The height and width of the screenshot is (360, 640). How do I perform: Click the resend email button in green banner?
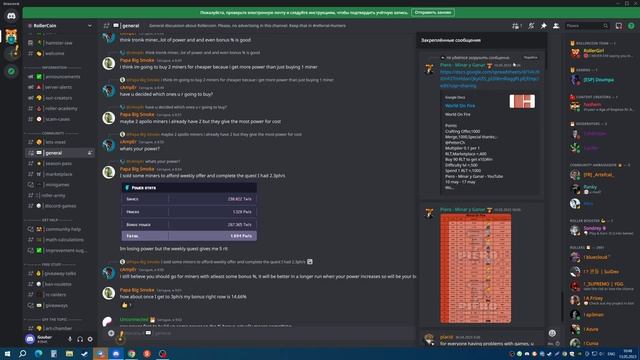point(433,13)
